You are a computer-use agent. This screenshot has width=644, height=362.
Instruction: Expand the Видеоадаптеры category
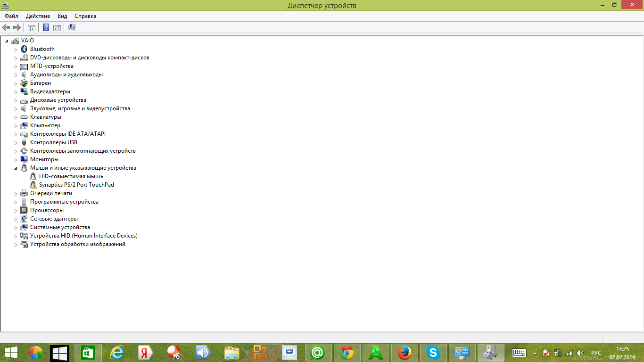click(16, 92)
